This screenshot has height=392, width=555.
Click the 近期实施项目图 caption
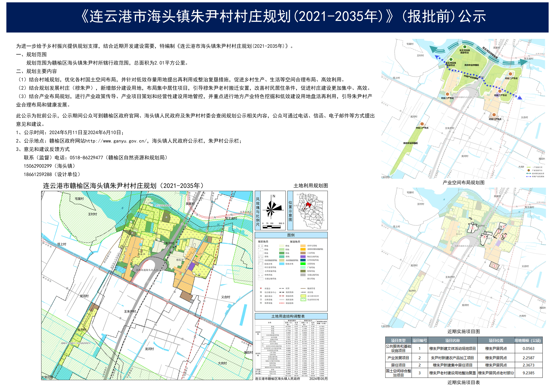point(464,332)
